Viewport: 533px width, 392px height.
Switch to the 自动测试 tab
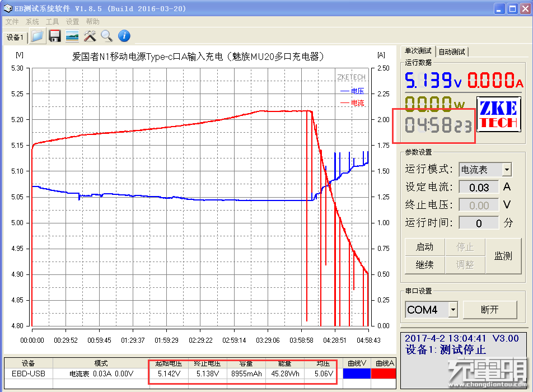[x=452, y=52]
